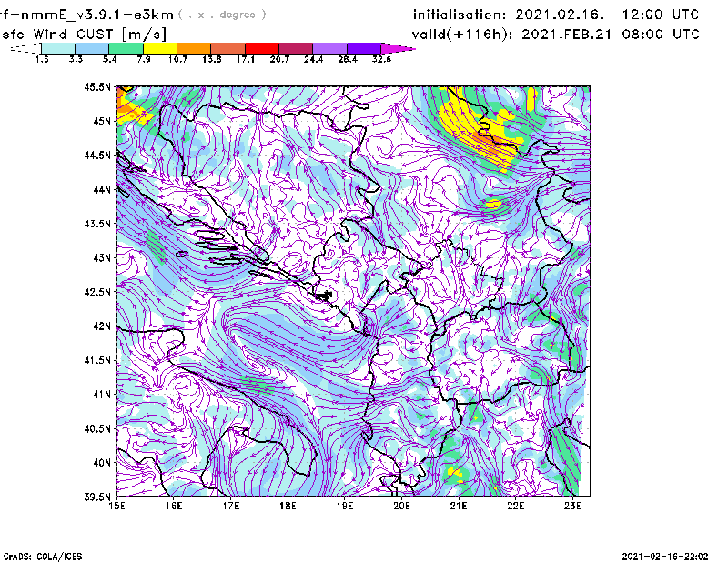Click the 45N latitude label
The image size is (728, 562).
(102, 121)
